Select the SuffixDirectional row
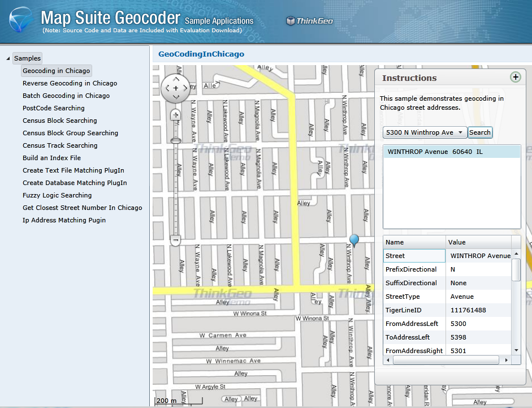 [x=447, y=283]
